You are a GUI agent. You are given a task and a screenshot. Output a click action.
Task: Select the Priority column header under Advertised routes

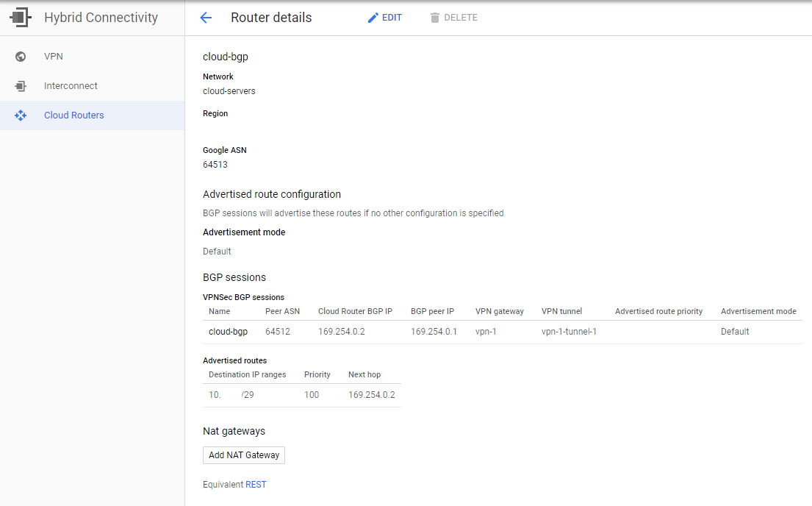[x=317, y=374]
